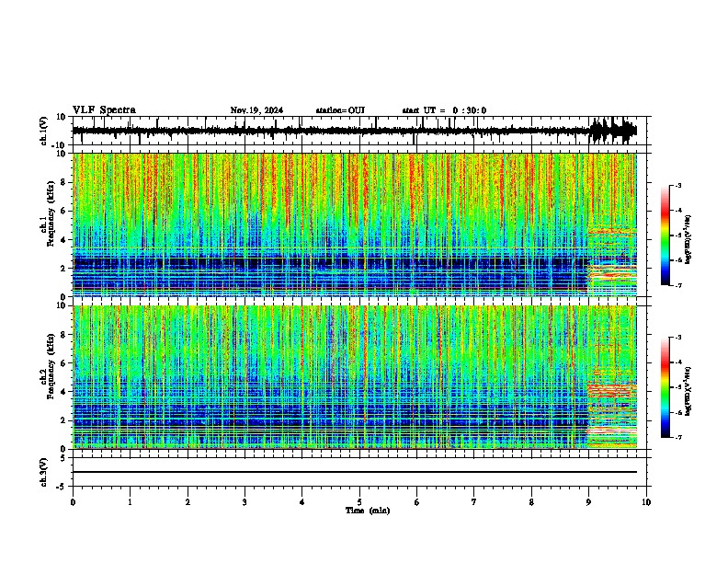Click time axis tick label "1"
Viewport: 728px width, 563px height.
coord(130,502)
